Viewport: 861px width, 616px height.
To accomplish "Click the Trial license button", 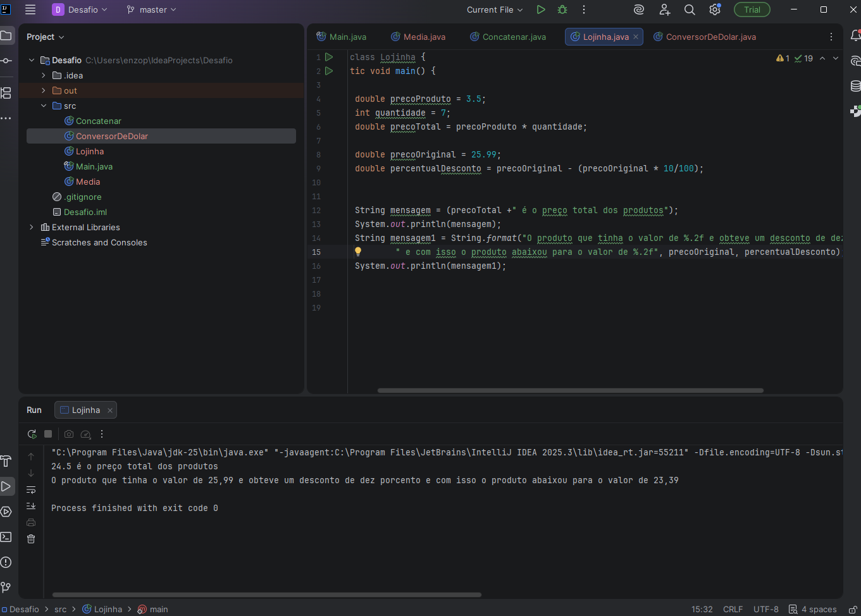I will 752,9.
